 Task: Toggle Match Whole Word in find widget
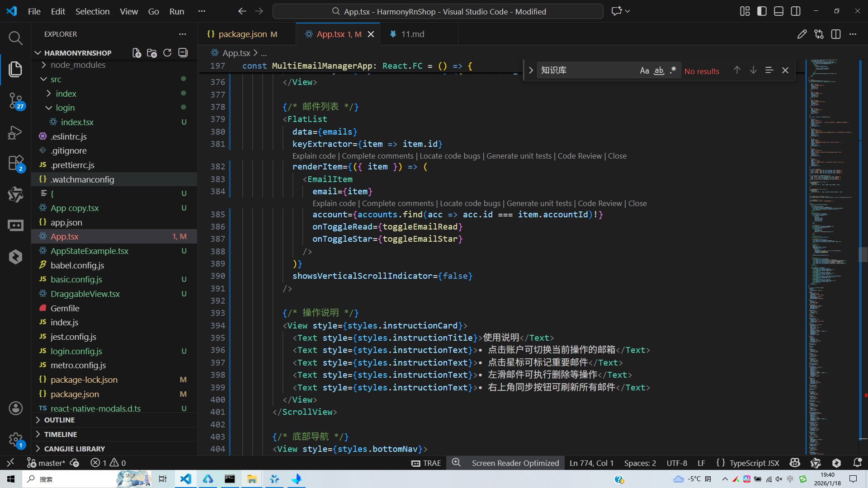tap(659, 70)
